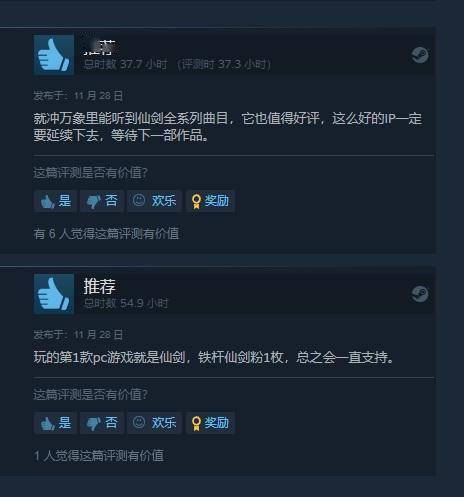Viewport: 464px width, 497px height.
Task: Open the 推荐 title of second review
Action: 99,286
